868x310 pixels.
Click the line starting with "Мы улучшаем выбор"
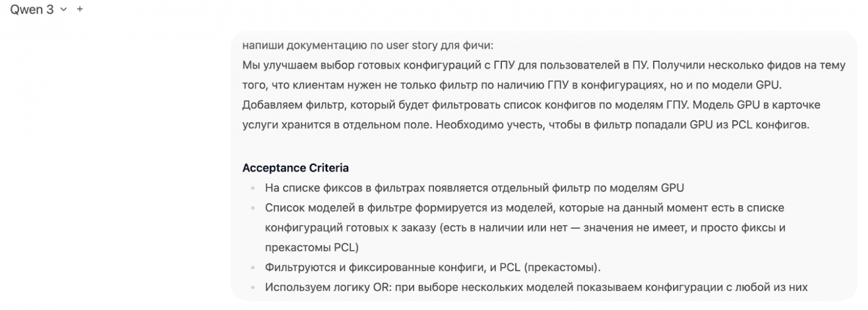[x=543, y=65]
